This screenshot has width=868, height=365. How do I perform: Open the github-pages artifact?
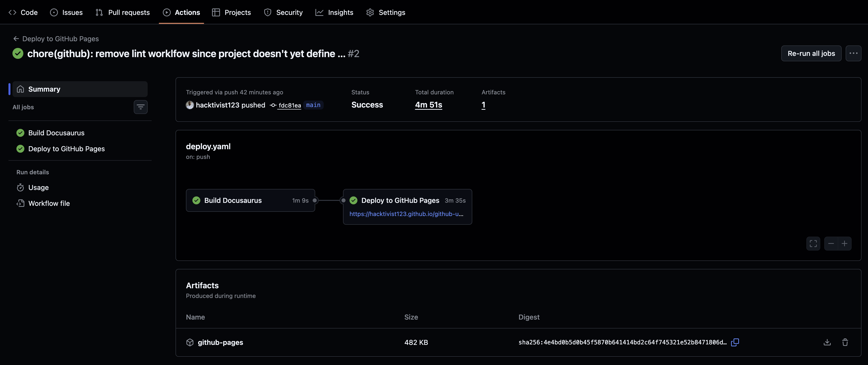click(x=220, y=342)
